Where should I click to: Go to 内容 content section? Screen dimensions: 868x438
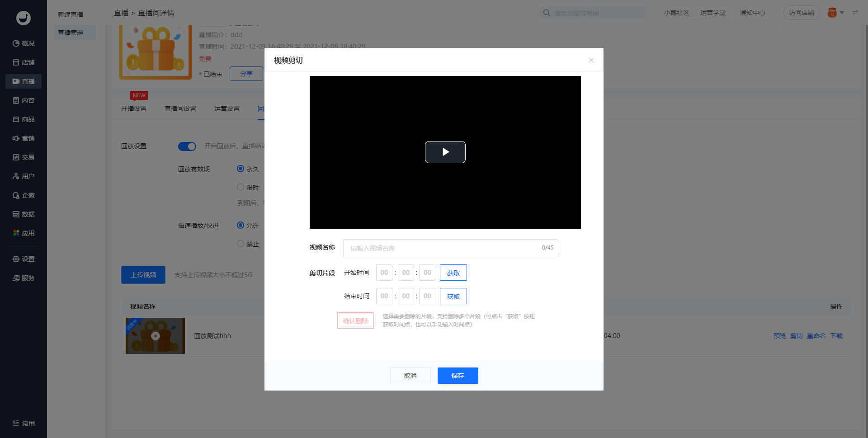24,100
